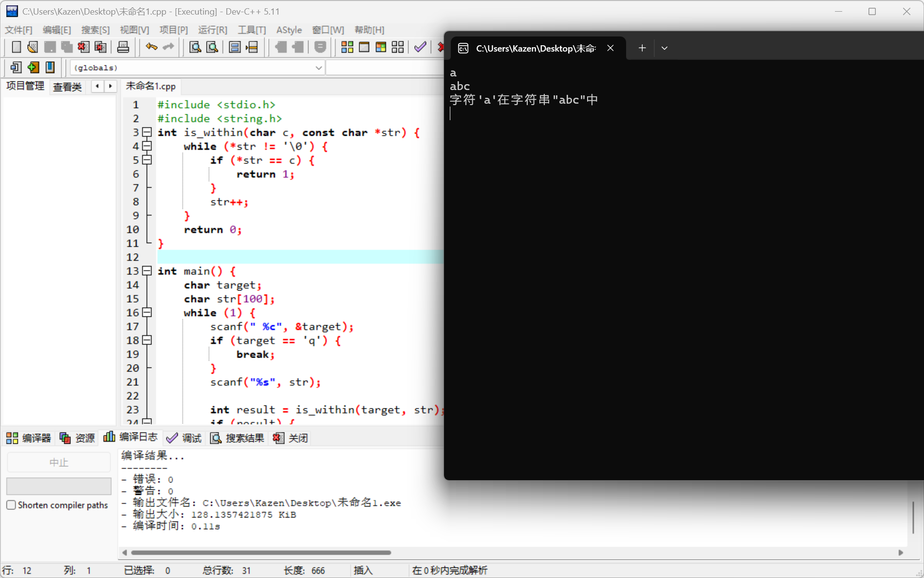
Task: Click the Indent toolbar icon
Action: [x=298, y=47]
